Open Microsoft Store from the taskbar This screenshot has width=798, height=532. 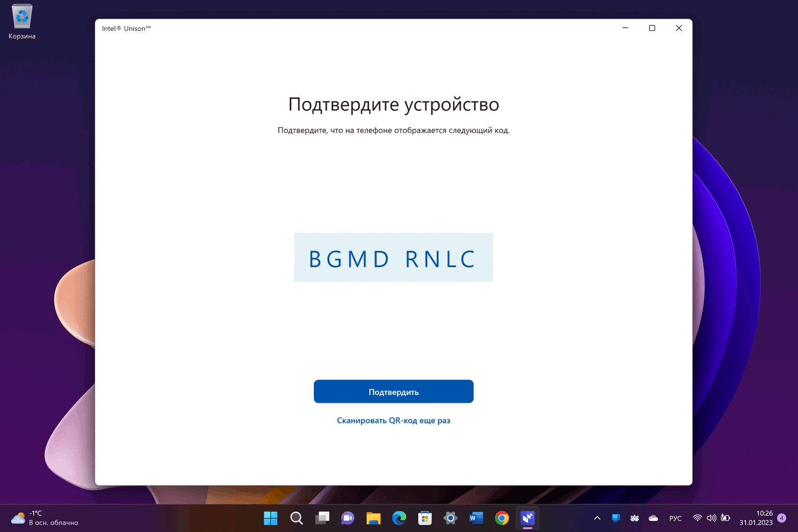click(425, 518)
